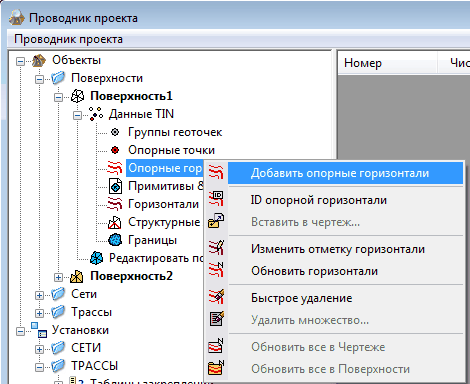Click the Поверхность1 surface icon
Image resolution: width=470 pixels, height=384 pixels.
click(77, 96)
